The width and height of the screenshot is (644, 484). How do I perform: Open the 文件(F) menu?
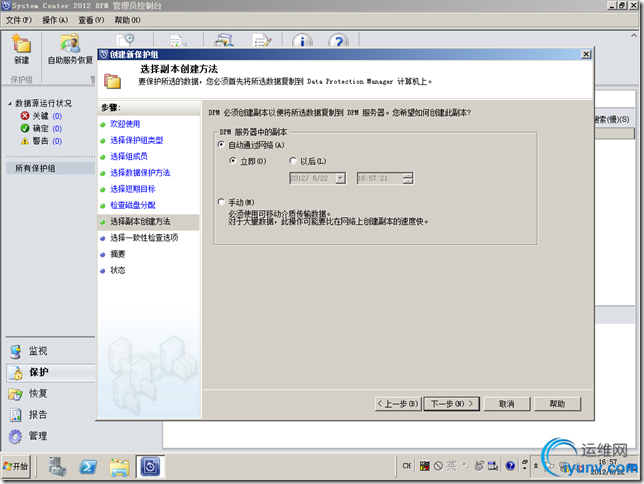point(18,20)
